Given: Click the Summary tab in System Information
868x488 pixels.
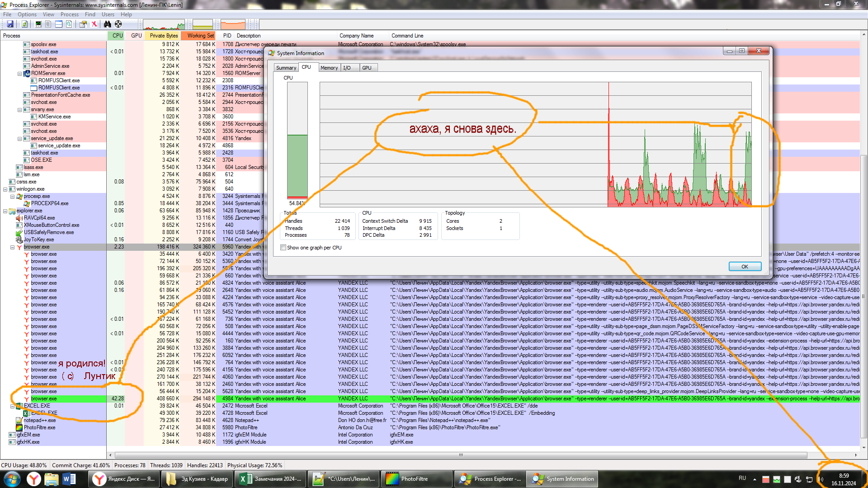Looking at the screenshot, I should 286,67.
